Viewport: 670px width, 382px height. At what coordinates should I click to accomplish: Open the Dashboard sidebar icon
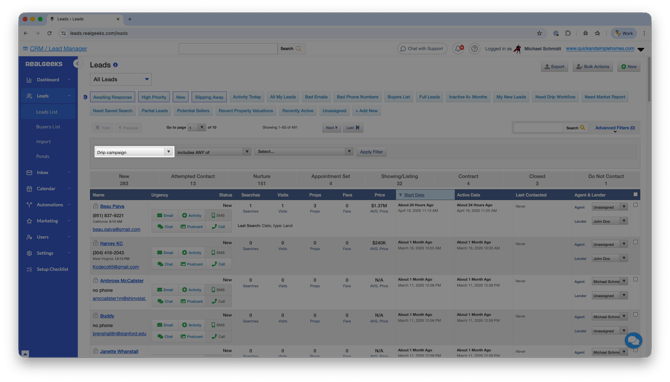29,80
